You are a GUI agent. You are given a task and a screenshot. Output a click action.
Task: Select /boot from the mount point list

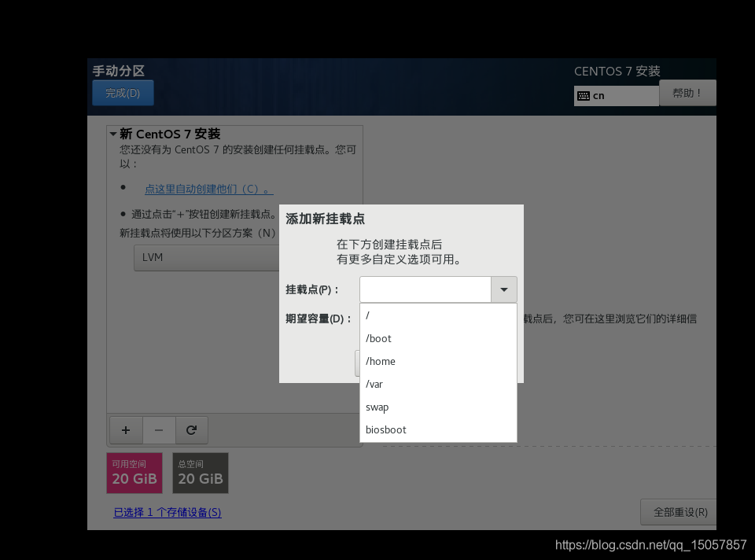click(x=438, y=338)
